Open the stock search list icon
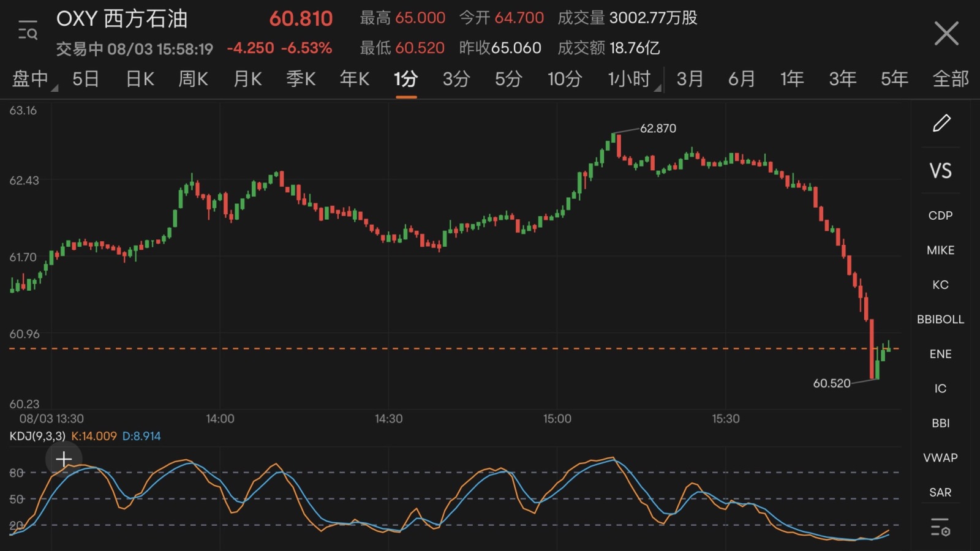Screen dimensions: 980x551 coord(28,30)
